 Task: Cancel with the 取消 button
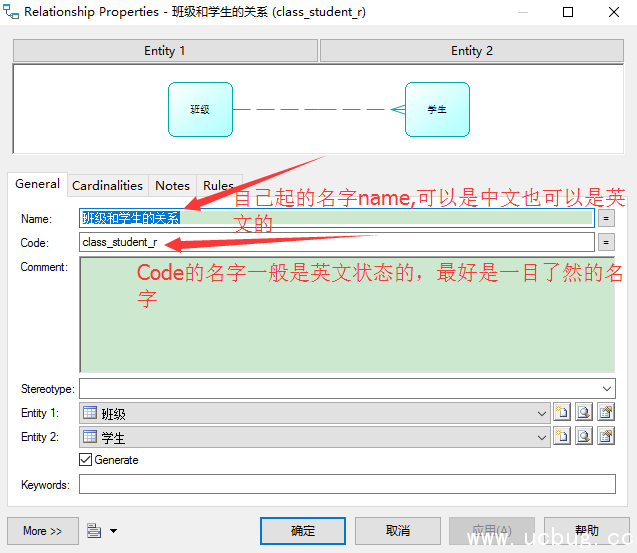coord(398,531)
